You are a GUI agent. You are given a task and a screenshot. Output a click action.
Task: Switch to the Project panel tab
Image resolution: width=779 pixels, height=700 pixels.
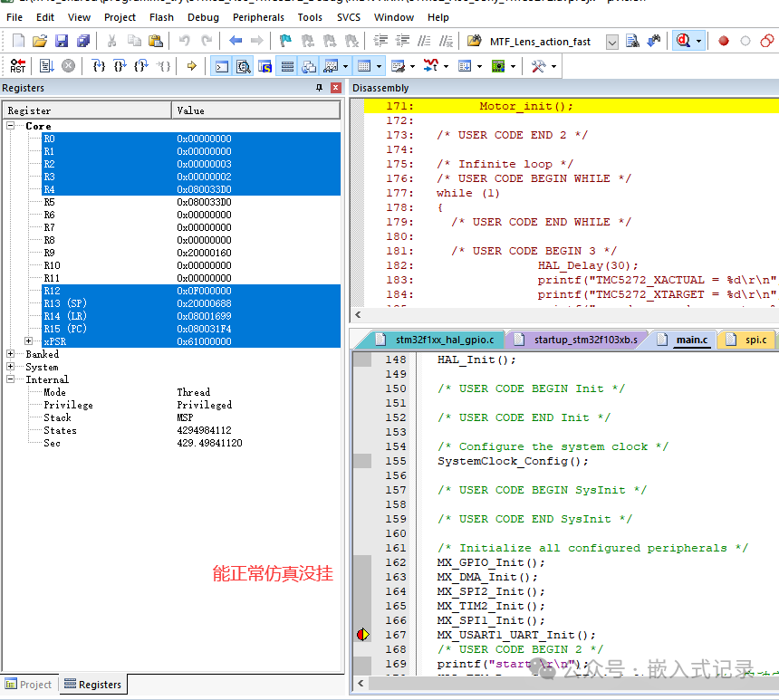click(x=29, y=684)
